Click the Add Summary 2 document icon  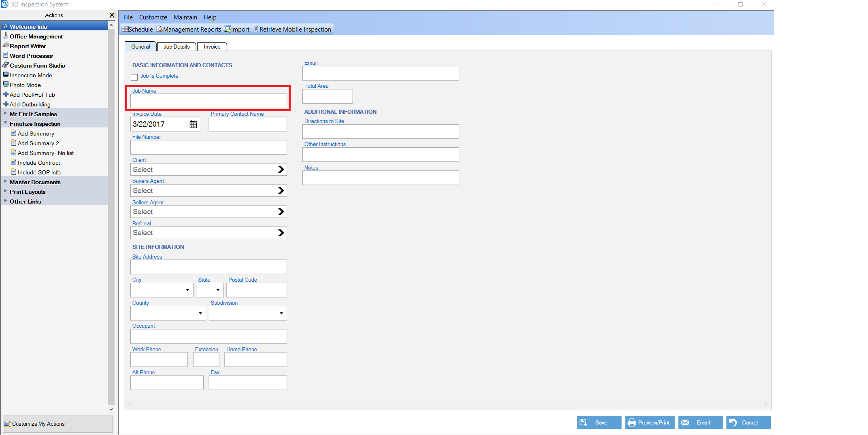coord(14,143)
